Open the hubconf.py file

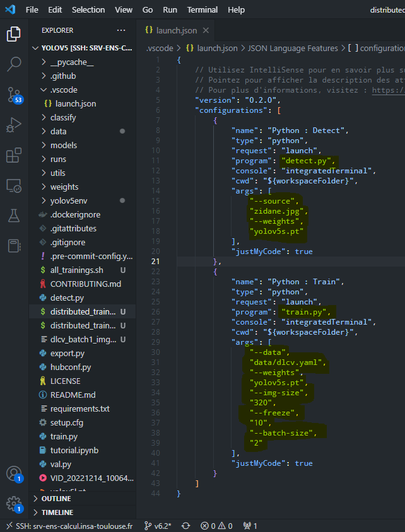coord(83,367)
